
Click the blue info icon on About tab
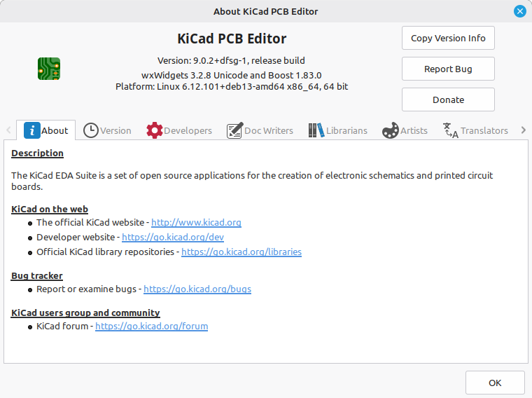pyautogui.click(x=32, y=130)
